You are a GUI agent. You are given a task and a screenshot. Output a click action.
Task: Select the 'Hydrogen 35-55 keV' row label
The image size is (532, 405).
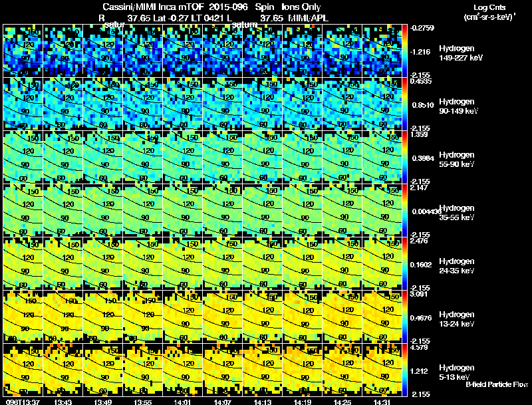point(457,213)
